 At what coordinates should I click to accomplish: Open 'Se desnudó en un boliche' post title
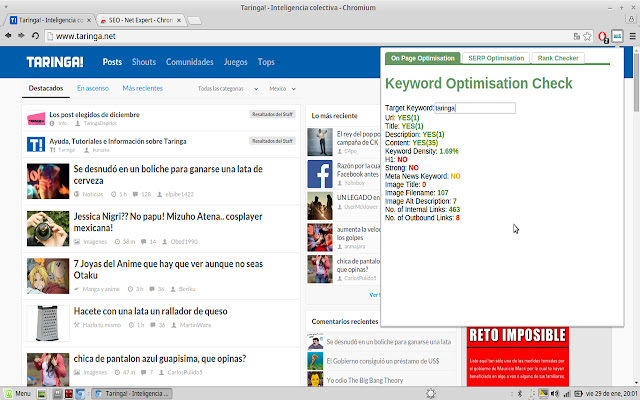point(168,175)
